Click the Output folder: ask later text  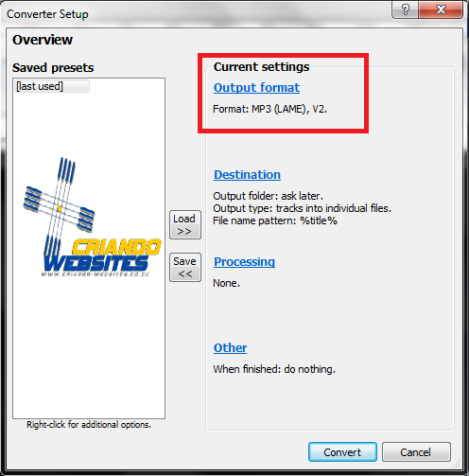tap(269, 196)
